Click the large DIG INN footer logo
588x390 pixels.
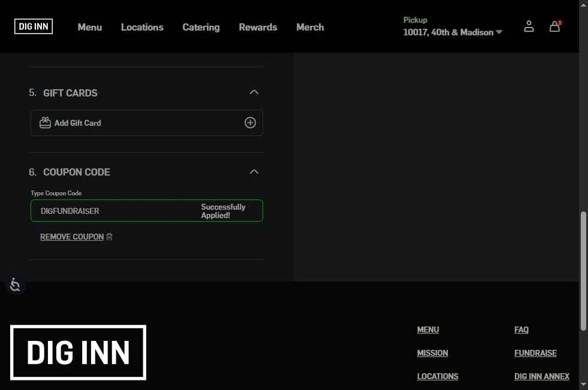coord(78,352)
